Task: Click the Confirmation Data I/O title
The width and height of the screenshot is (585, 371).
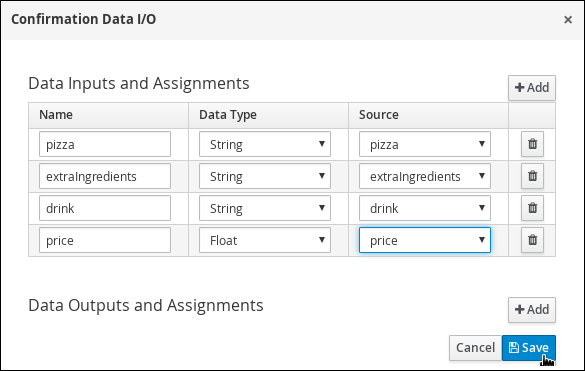Action: (x=84, y=19)
